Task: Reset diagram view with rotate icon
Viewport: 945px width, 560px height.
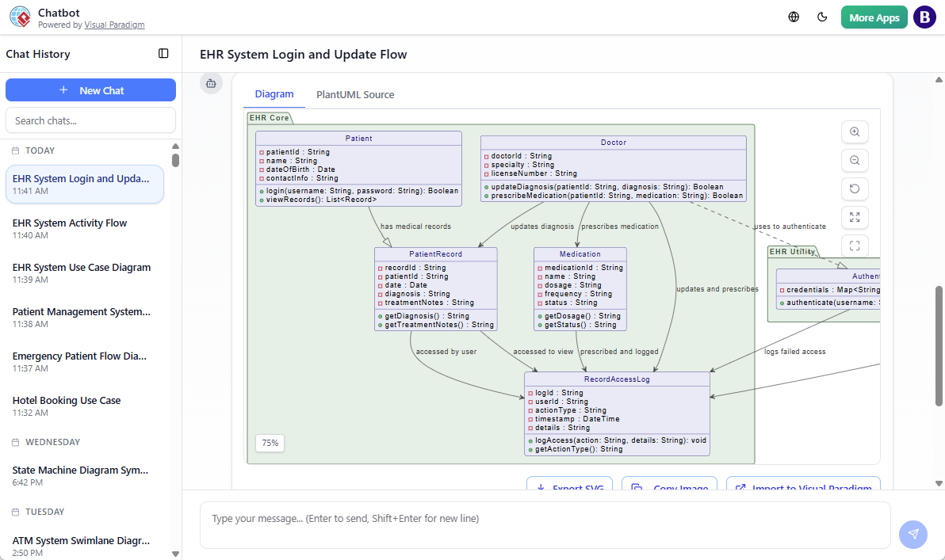Action: 855,189
